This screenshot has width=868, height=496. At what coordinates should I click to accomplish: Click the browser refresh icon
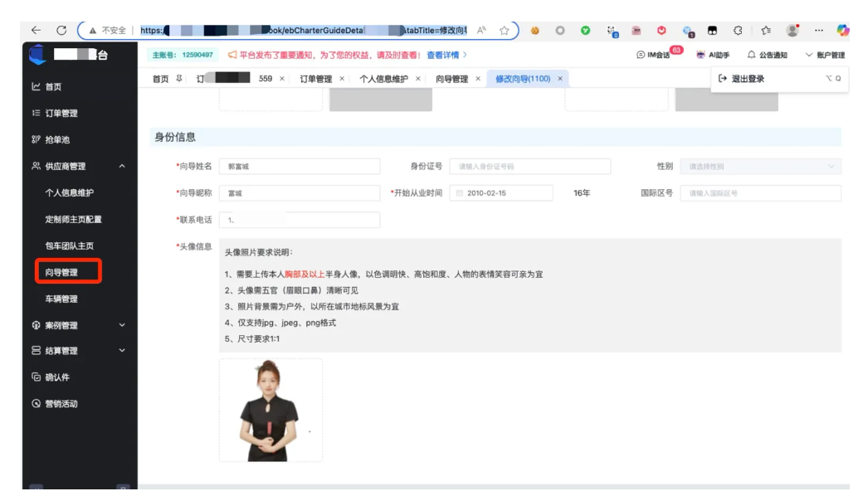[x=61, y=31]
